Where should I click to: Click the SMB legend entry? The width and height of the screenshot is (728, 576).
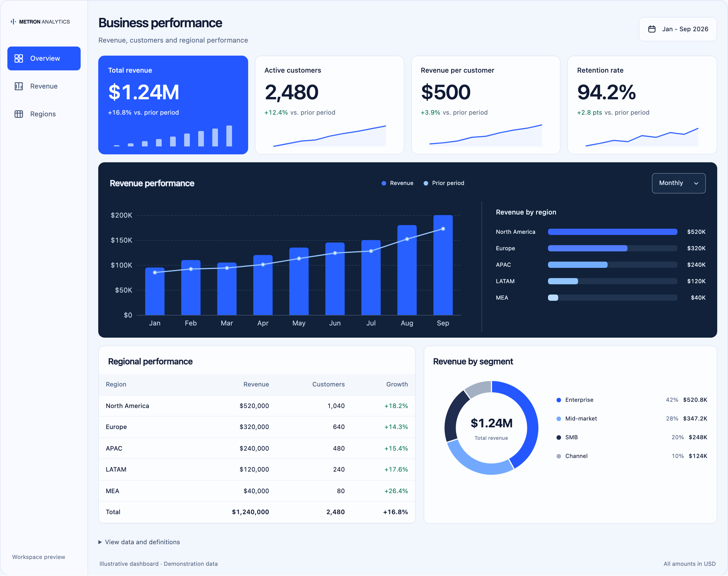[x=631, y=438]
